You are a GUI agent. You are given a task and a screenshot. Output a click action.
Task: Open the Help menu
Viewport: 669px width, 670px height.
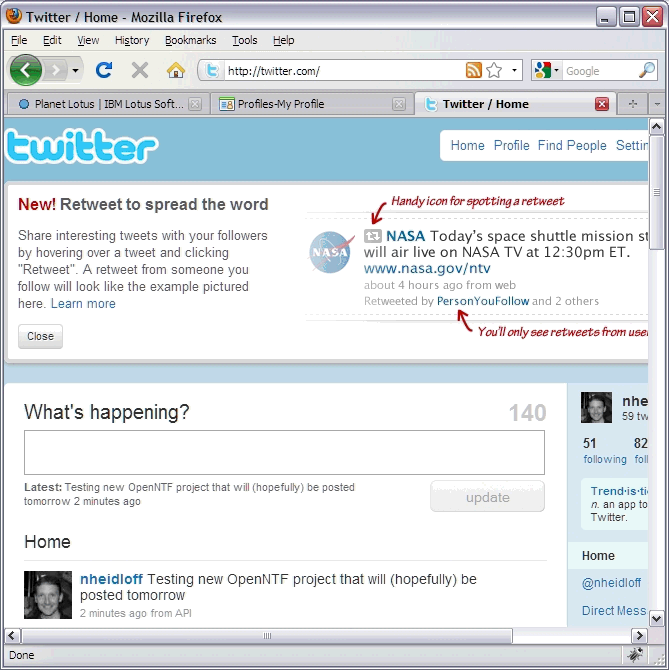click(x=284, y=40)
